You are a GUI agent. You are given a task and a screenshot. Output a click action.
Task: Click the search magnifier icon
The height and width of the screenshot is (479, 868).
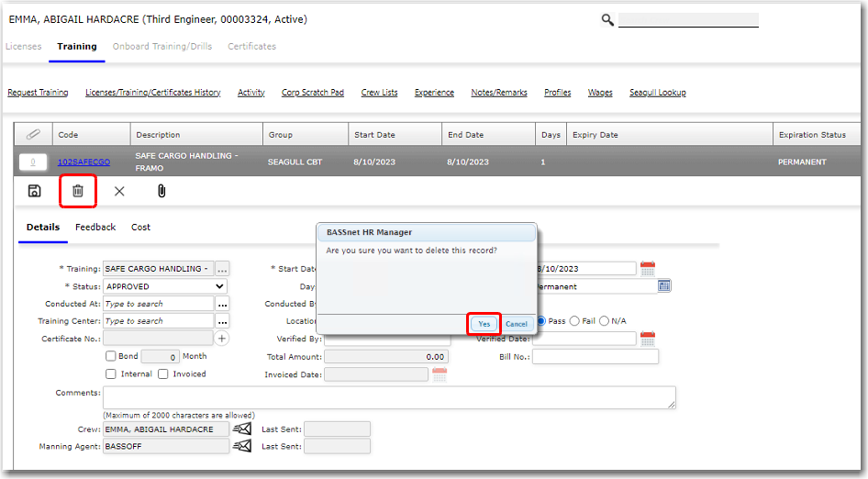[607, 19]
